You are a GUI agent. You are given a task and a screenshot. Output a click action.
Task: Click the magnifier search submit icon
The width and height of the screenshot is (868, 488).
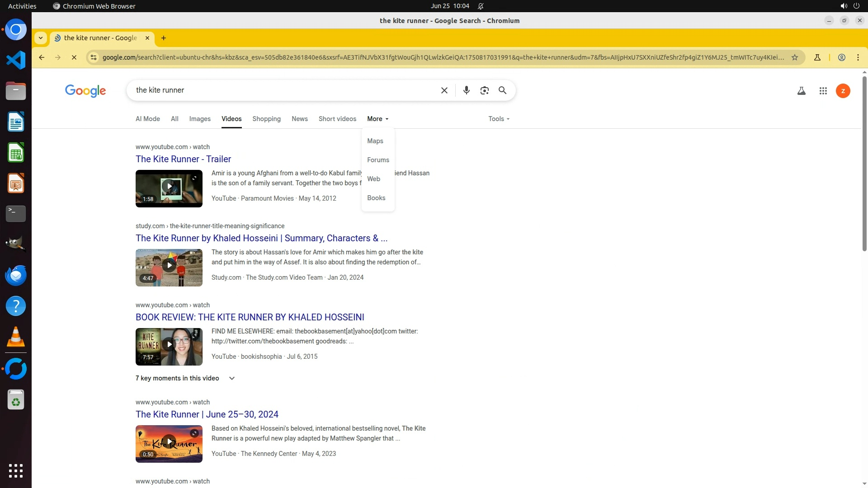coord(502,90)
